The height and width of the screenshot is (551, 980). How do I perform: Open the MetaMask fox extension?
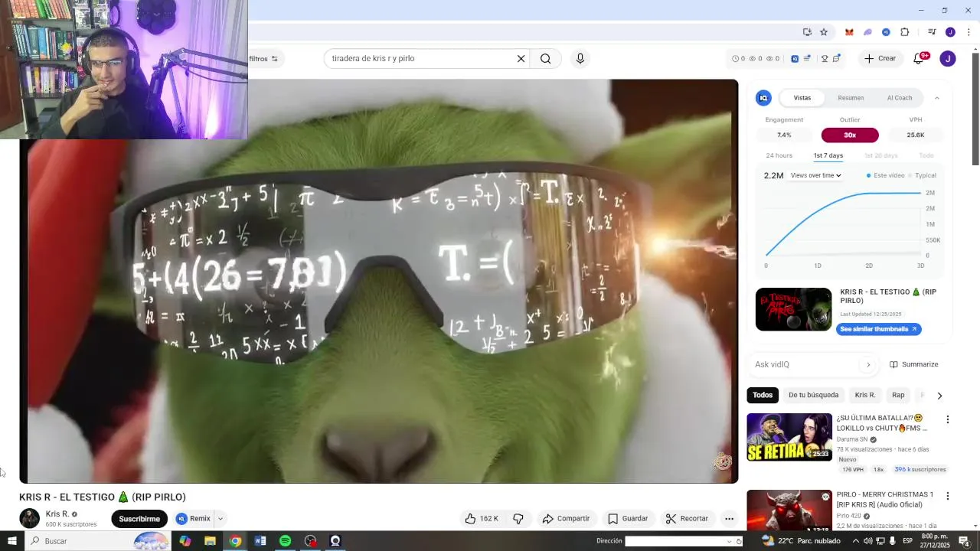click(849, 32)
